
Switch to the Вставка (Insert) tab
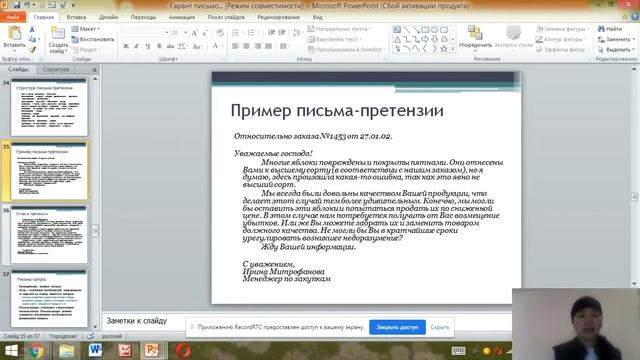coord(76,17)
